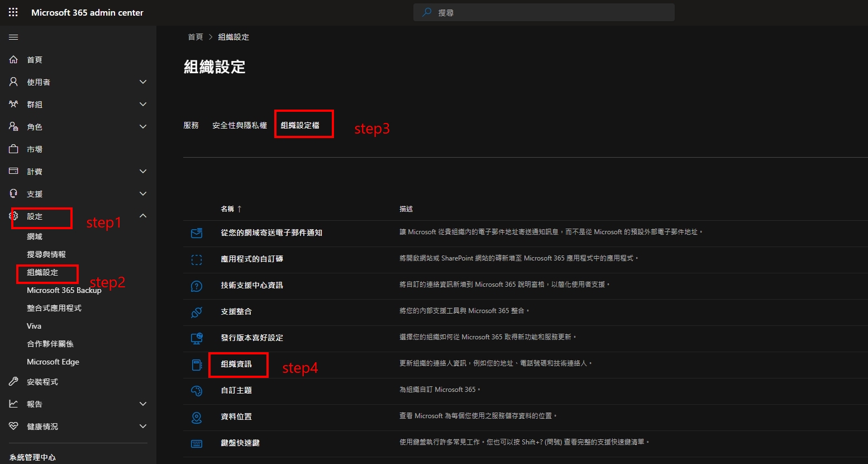
Task: Click the question mark icon for 技術支援中心資訊
Action: pos(197,286)
